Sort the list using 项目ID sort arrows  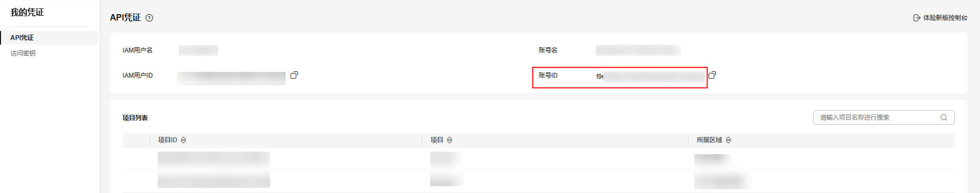click(183, 140)
